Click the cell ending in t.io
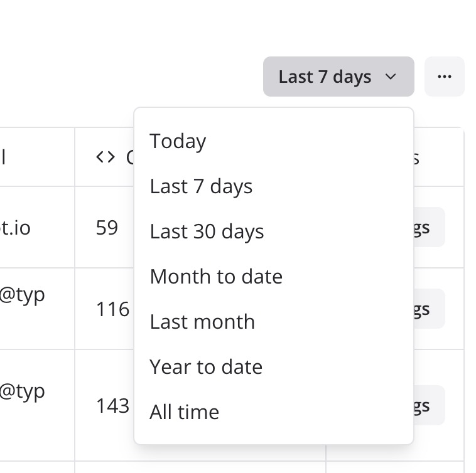 coord(16,227)
